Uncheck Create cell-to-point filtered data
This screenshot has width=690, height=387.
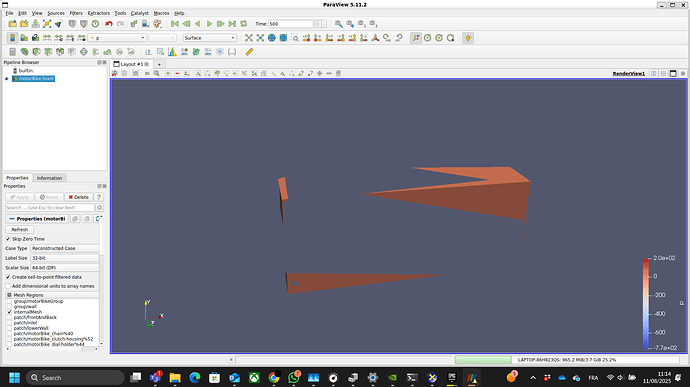coord(8,277)
